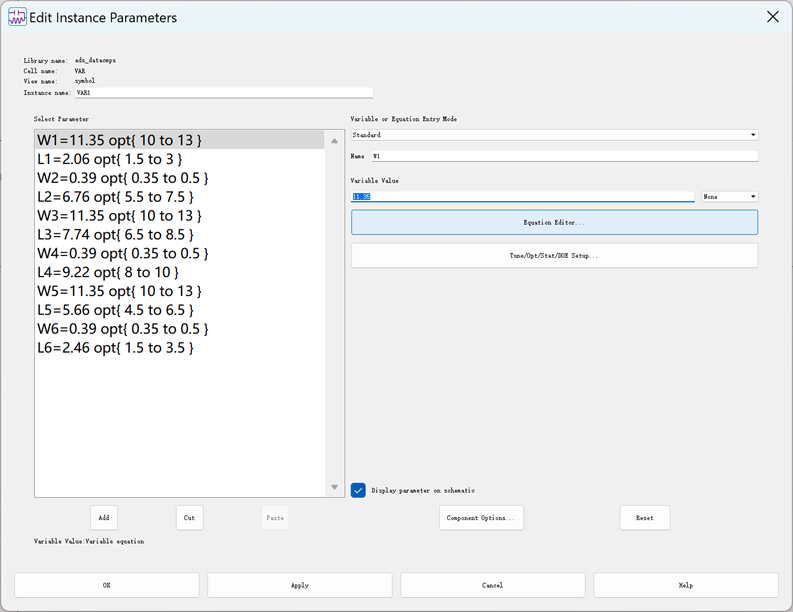Image resolution: width=793 pixels, height=612 pixels.
Task: Toggle Display parameter on schematic checkbox
Action: (358, 490)
